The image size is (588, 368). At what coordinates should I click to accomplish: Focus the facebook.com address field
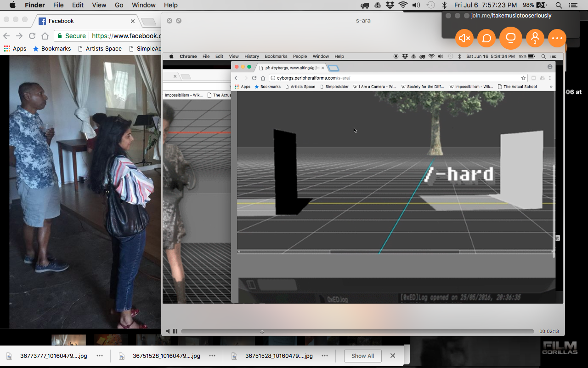click(x=126, y=36)
